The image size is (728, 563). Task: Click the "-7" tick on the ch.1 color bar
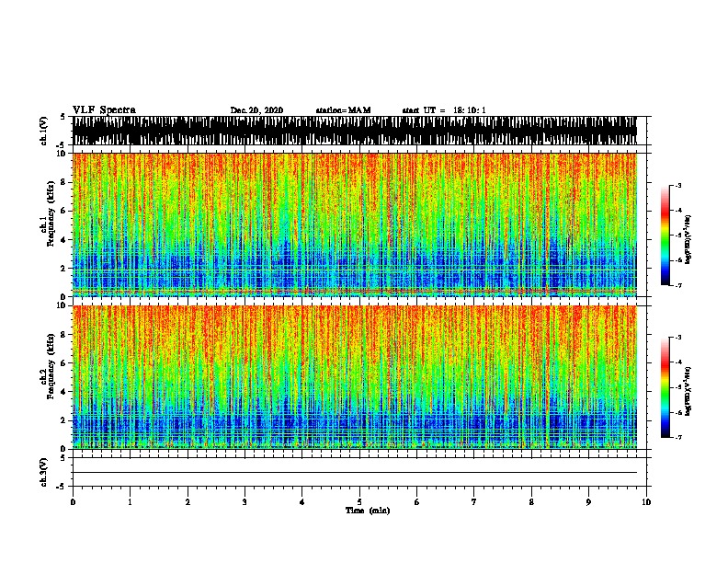(677, 285)
